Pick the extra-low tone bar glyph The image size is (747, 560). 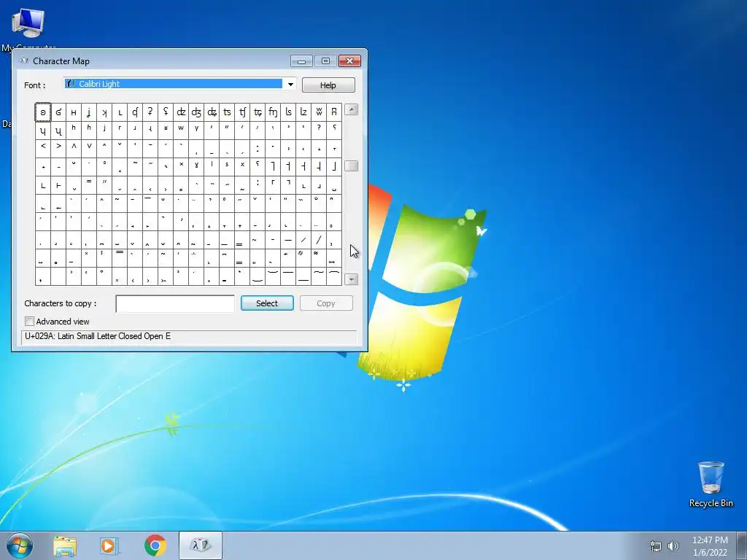[x=334, y=167]
